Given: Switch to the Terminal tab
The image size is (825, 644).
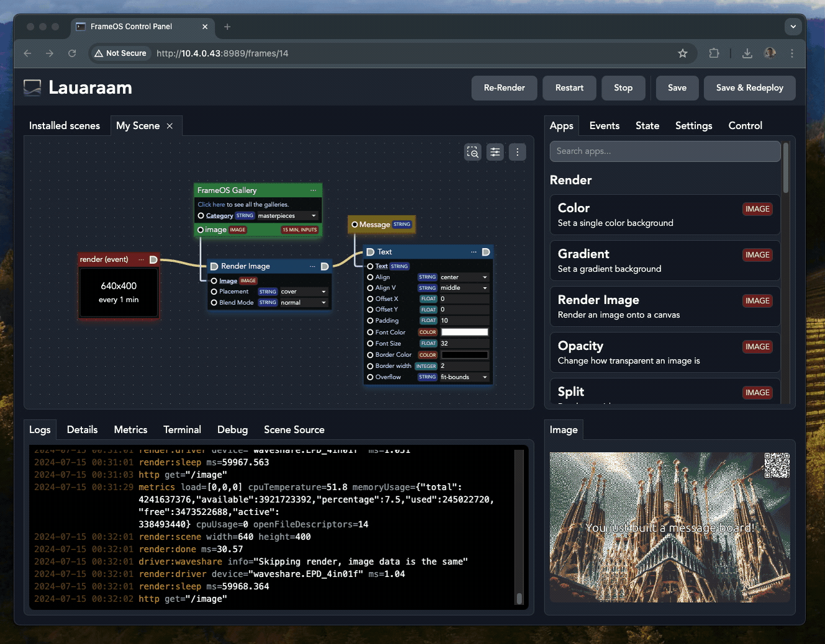Looking at the screenshot, I should point(182,429).
